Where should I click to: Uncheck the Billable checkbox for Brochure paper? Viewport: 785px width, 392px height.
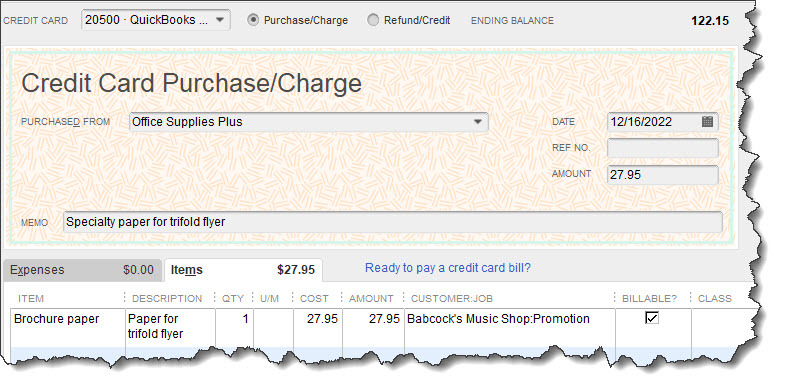pyautogui.click(x=652, y=318)
